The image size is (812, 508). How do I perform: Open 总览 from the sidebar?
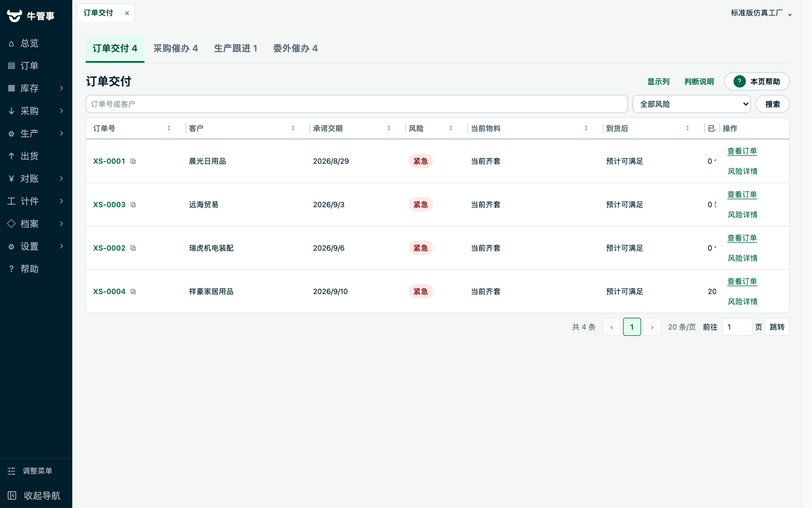point(36,43)
